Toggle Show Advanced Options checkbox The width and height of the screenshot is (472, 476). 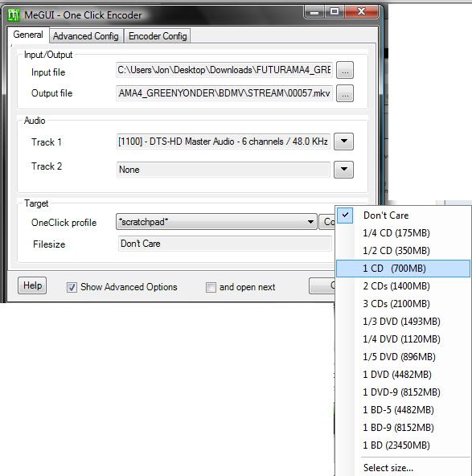72,287
